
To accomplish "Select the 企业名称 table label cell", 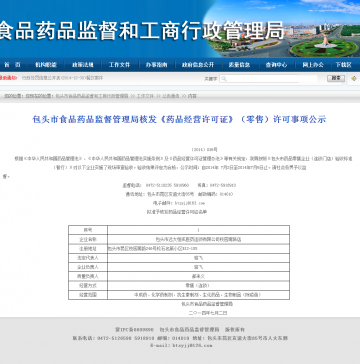I will pyautogui.click(x=88, y=239).
